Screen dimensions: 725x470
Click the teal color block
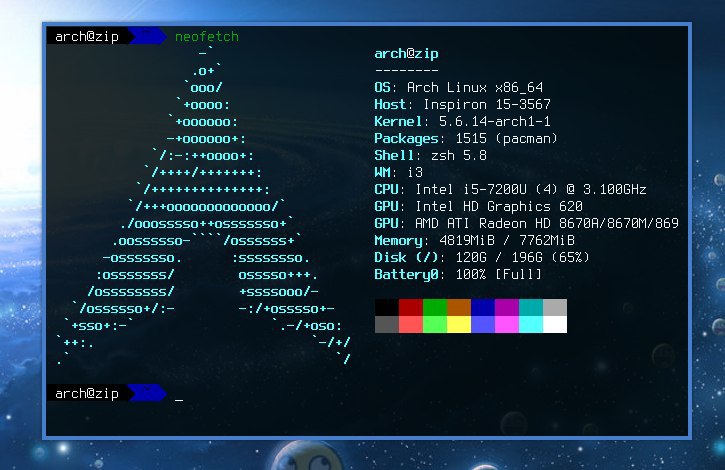click(531, 308)
